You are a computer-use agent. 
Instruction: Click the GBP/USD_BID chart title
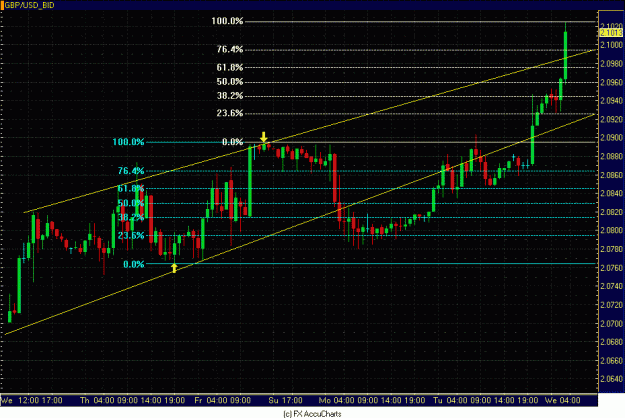click(x=29, y=5)
